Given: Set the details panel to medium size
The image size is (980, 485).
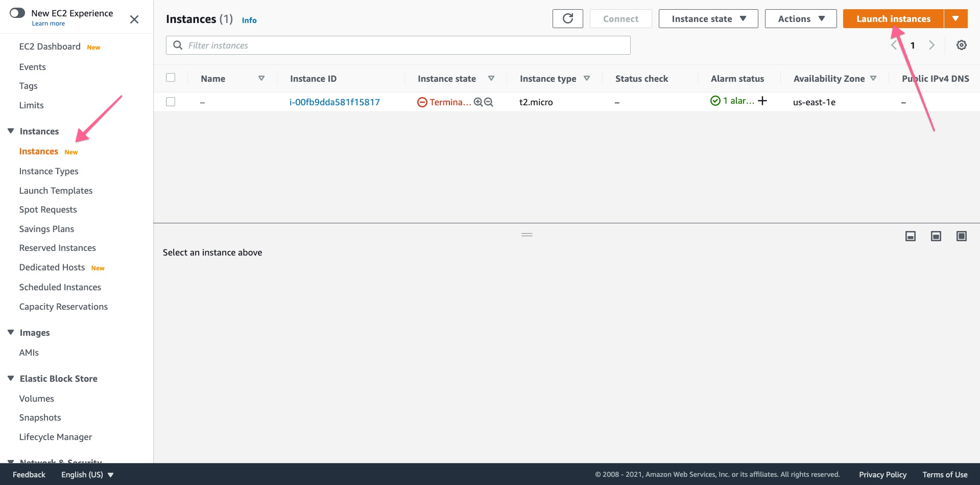Looking at the screenshot, I should [x=936, y=236].
